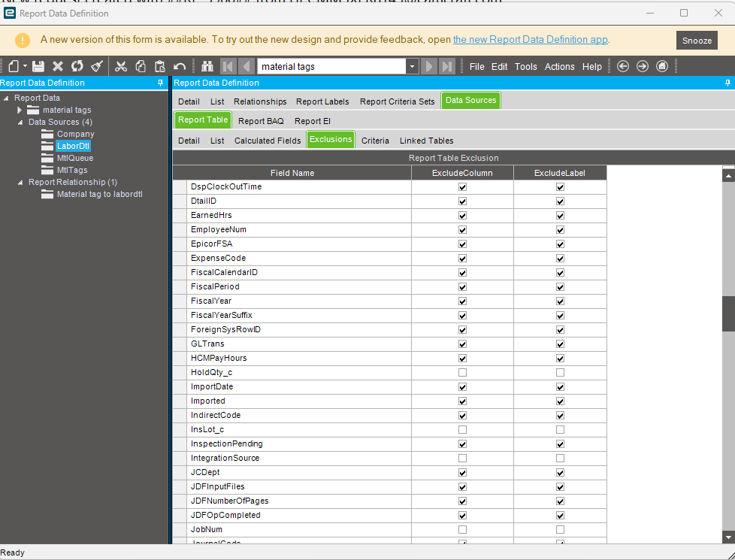The width and height of the screenshot is (735, 560).
Task: Open search with binoculars icon
Action: coord(207,67)
